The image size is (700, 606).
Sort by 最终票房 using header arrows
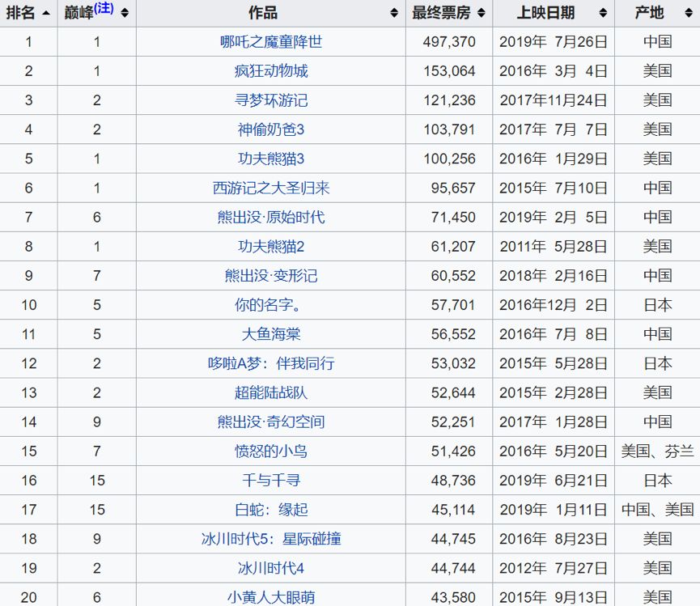coord(481,13)
